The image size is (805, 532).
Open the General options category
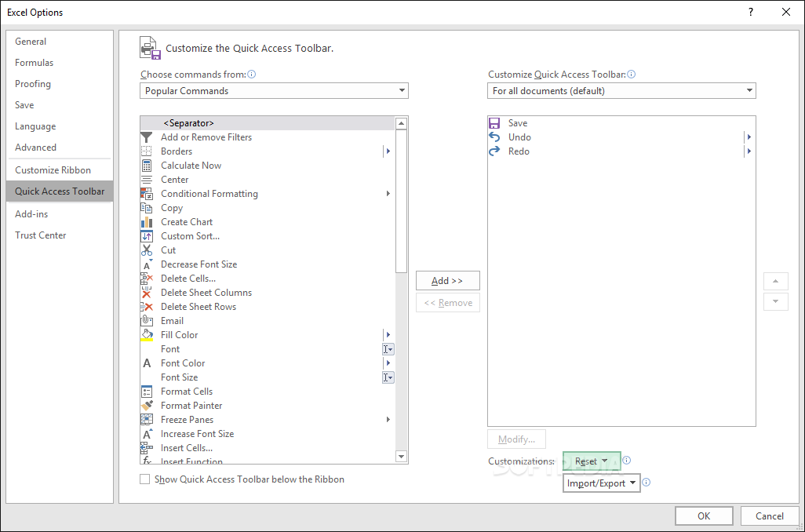point(60,42)
